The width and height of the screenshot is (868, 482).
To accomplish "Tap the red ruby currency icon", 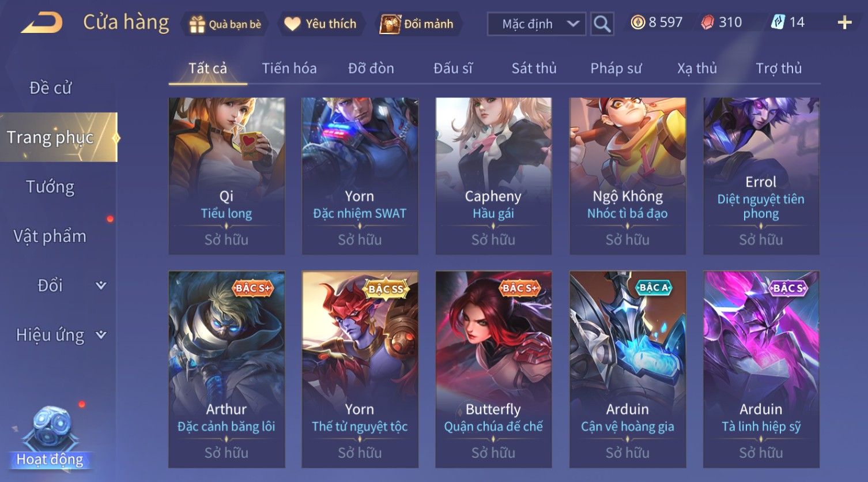I will (707, 22).
